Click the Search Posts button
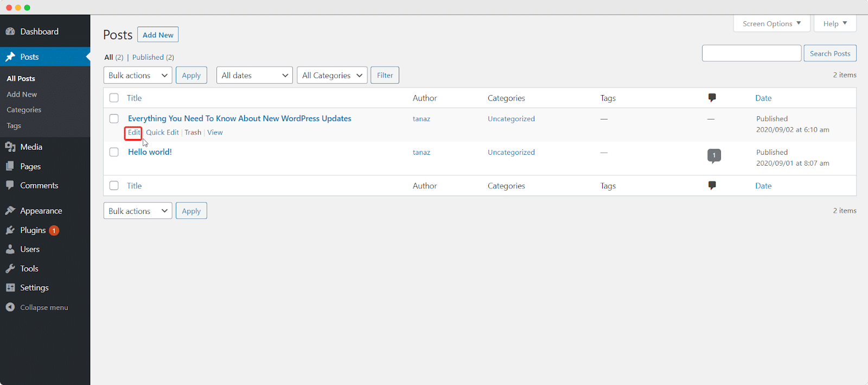 [x=830, y=53]
